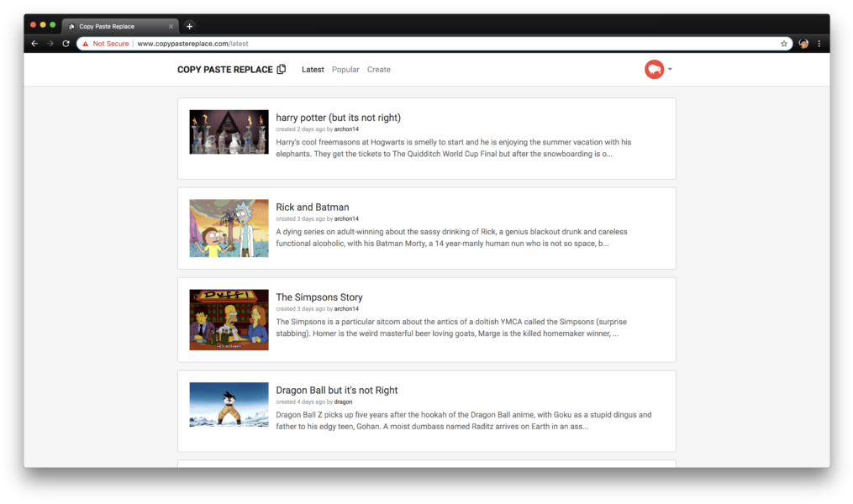
Task: Open the 'Rick and Batman' title
Action: (313, 207)
